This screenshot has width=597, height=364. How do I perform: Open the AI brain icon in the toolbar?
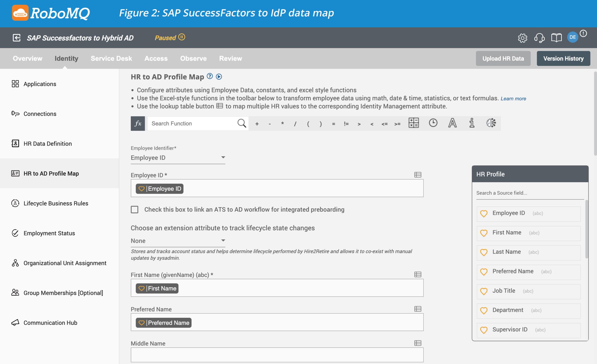pos(491,123)
